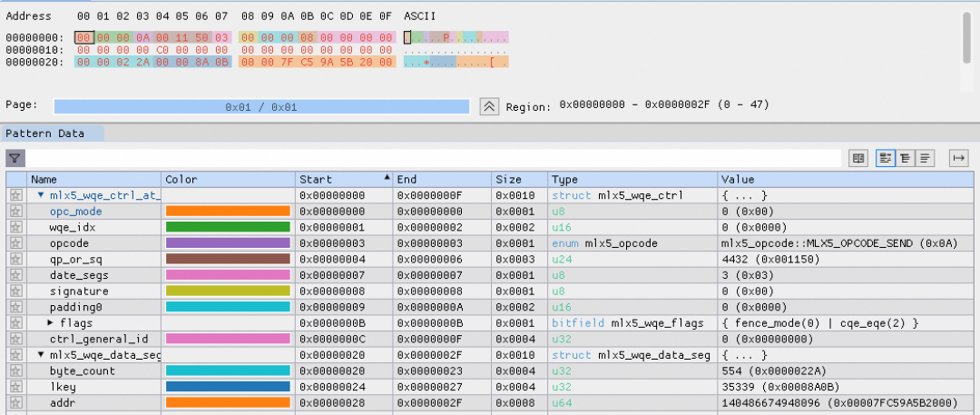
Task: Favorite the mlx5_wqe_ctrl_at_ row star
Action: tap(15, 195)
